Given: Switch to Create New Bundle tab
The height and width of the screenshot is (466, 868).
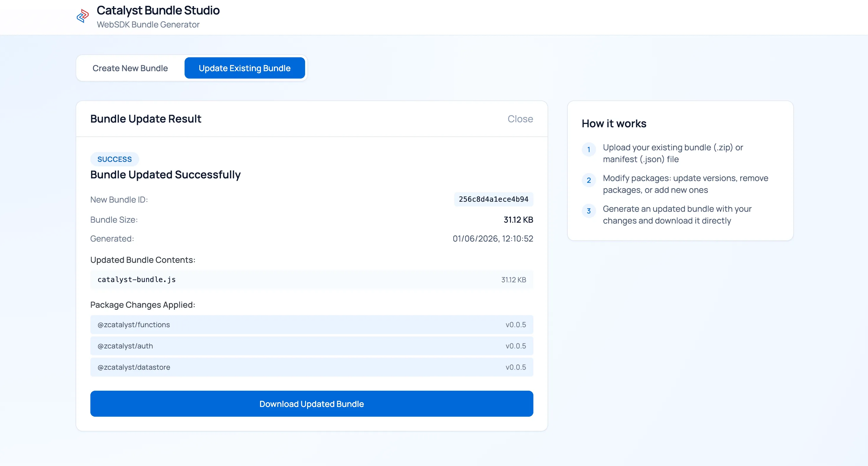Looking at the screenshot, I should tap(130, 68).
